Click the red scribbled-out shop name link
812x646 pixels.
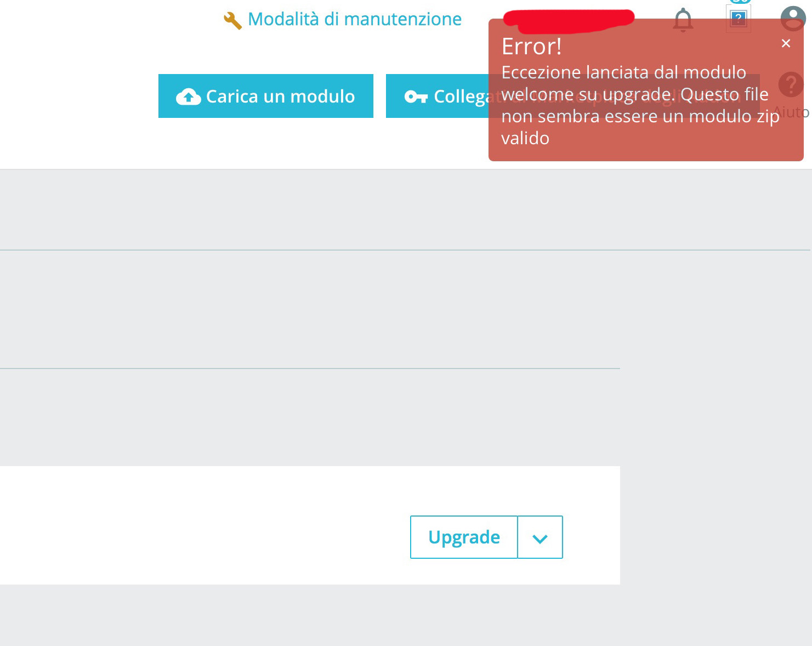click(x=569, y=18)
